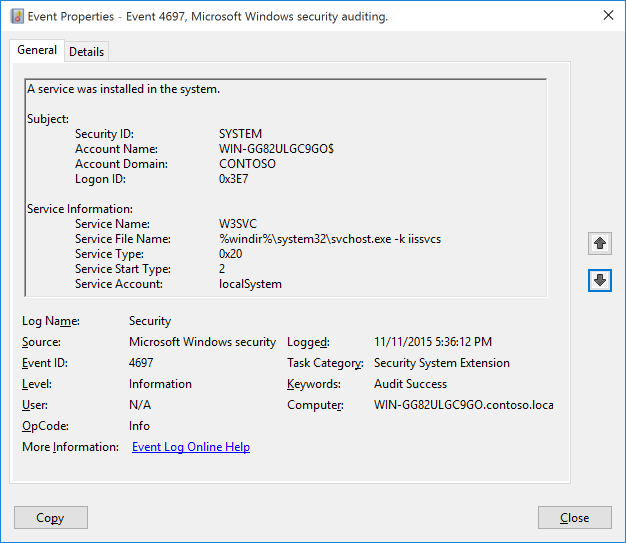Open the Event Log Online Help link
The width and height of the screenshot is (626, 543).
191,447
